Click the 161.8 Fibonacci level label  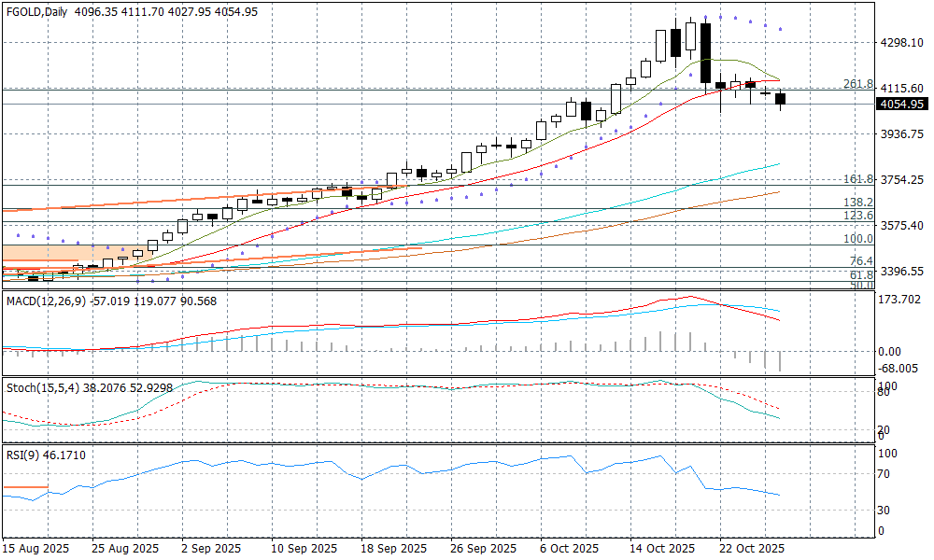857,179
